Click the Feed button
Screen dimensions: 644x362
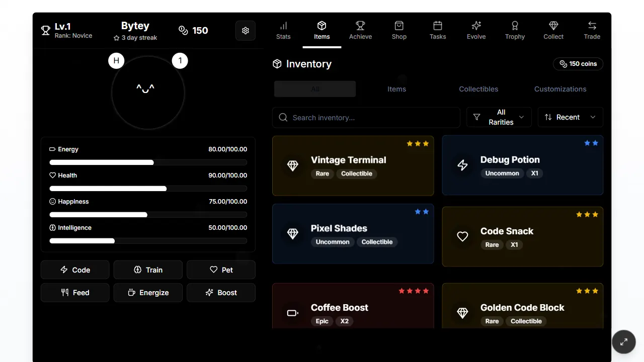point(75,293)
